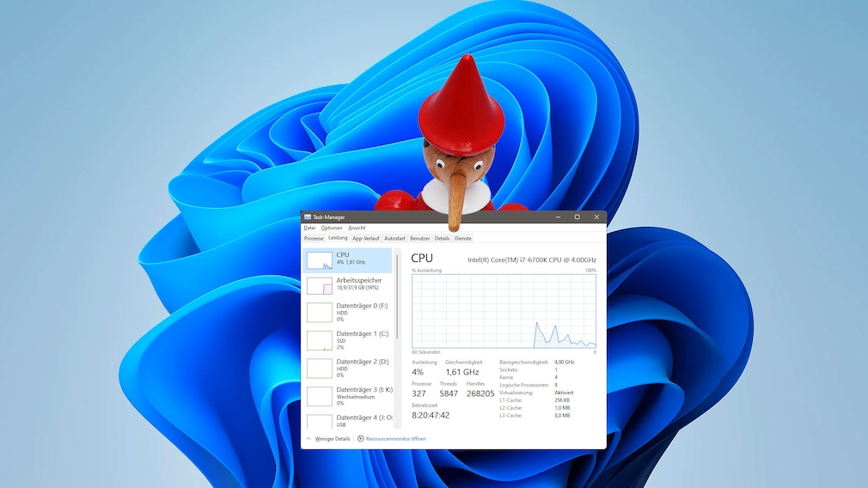Click the CPU mini graph thumbnail
This screenshot has width=868, height=488.
[x=320, y=260]
